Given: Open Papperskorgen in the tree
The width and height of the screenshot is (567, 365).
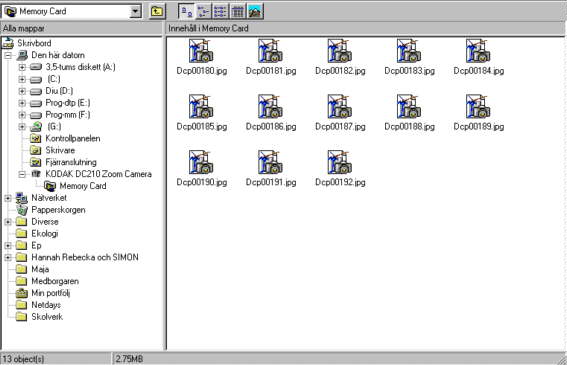Looking at the screenshot, I should pyautogui.click(x=58, y=210).
